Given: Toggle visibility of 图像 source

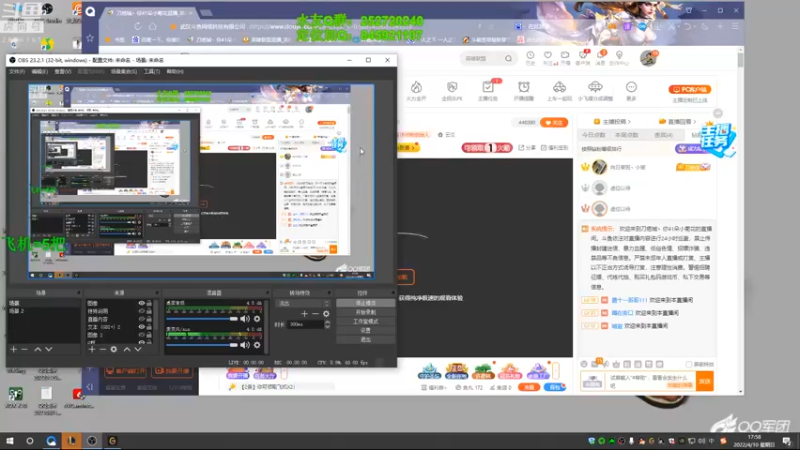Looking at the screenshot, I should (141, 303).
